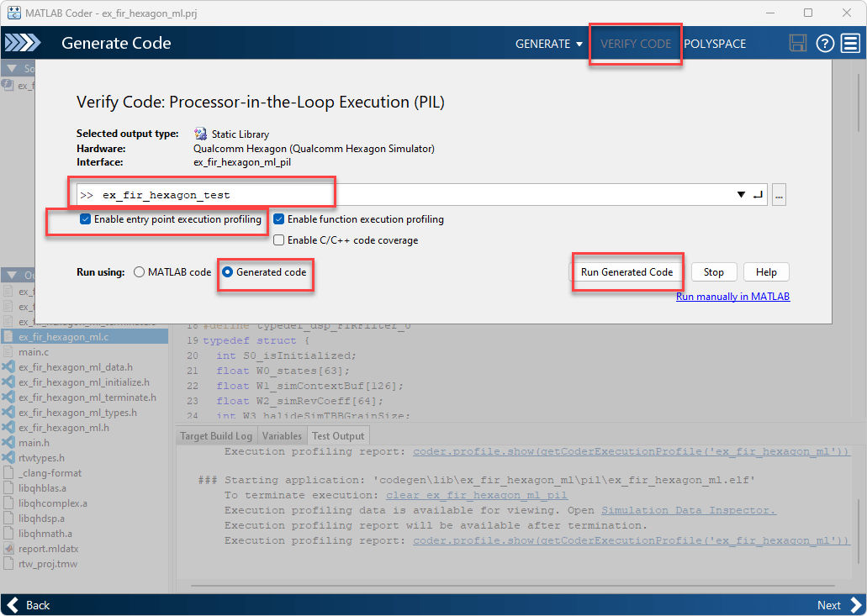Viewport: 867px width, 616px height.
Task: Click the return arrow icon in the command field
Action: (758, 194)
